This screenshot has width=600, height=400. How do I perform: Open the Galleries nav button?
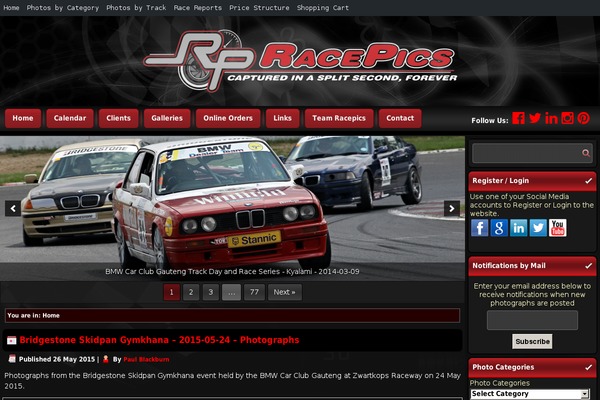point(167,118)
